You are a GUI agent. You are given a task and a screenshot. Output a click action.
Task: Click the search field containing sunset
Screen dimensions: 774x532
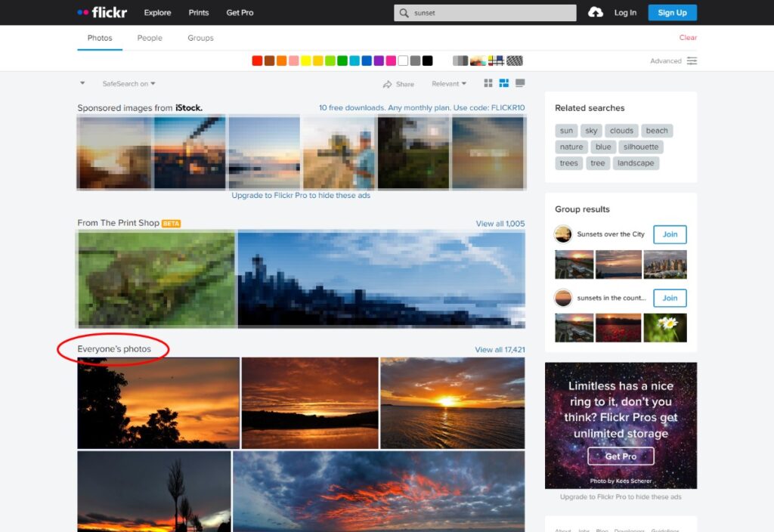tap(491, 13)
